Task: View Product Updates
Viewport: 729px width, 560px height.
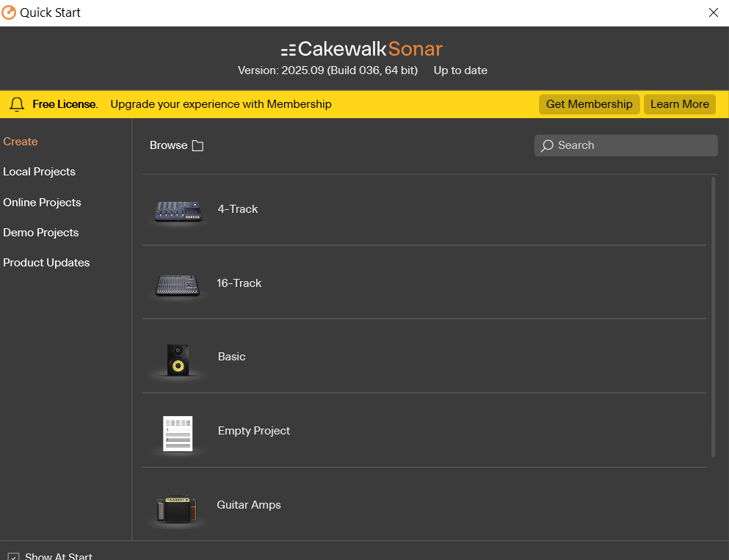Action: coord(46,263)
